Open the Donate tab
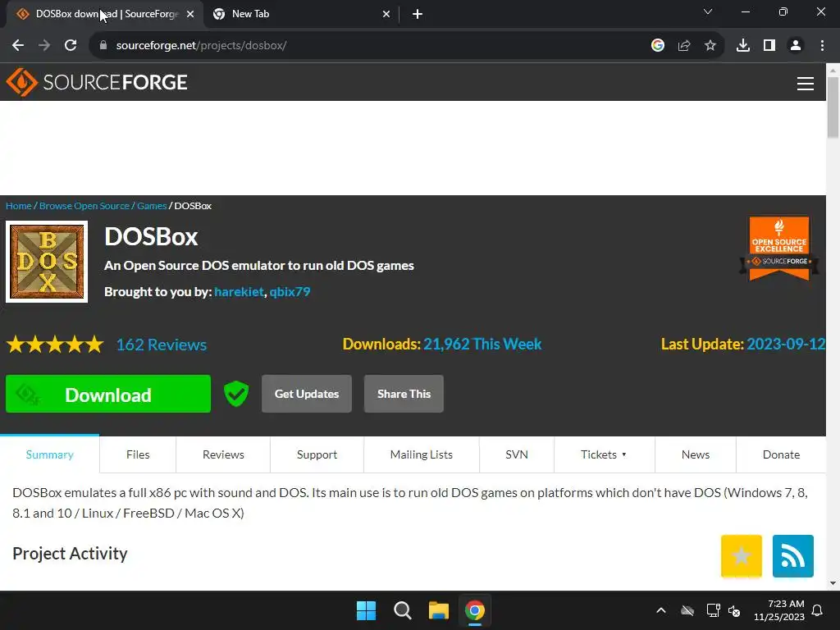The width and height of the screenshot is (840, 630). (x=781, y=454)
